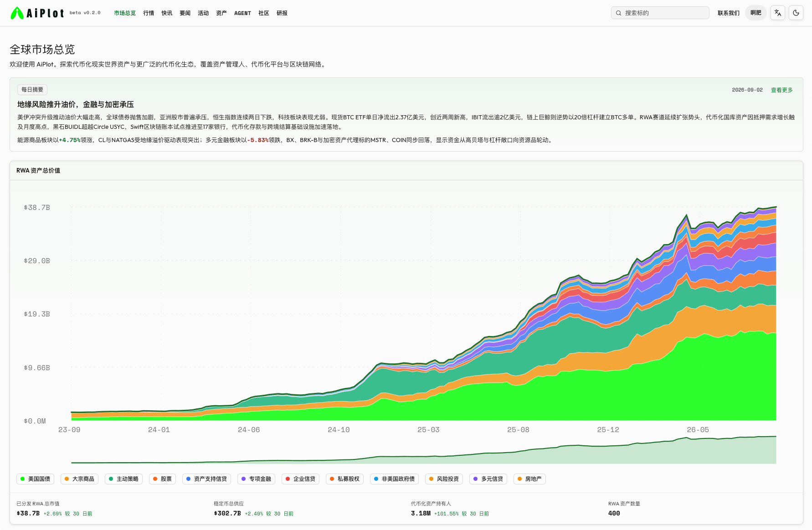Image resolution: width=812 pixels, height=530 pixels.
Task: Click the 全球市场总览 page heading
Action: click(x=42, y=49)
